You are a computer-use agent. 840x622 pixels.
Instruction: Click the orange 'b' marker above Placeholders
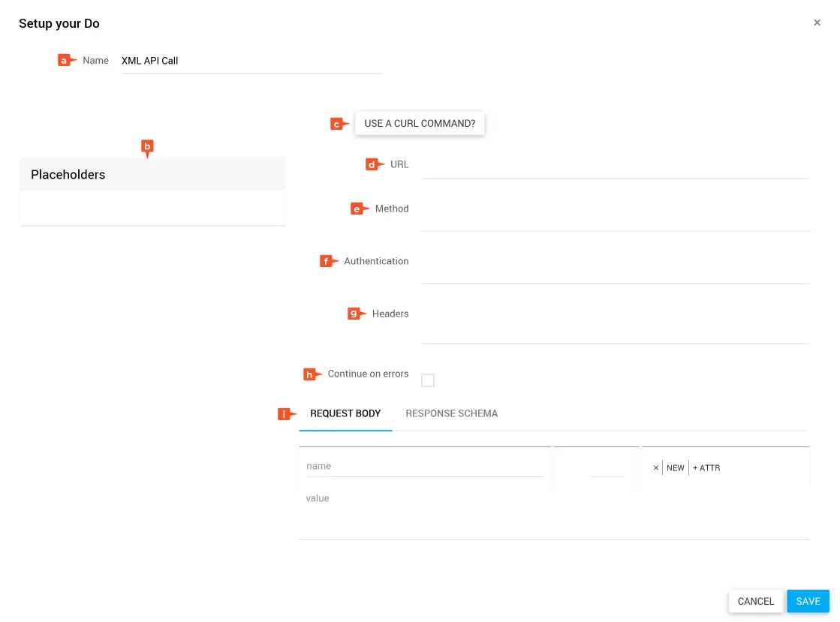(x=147, y=147)
